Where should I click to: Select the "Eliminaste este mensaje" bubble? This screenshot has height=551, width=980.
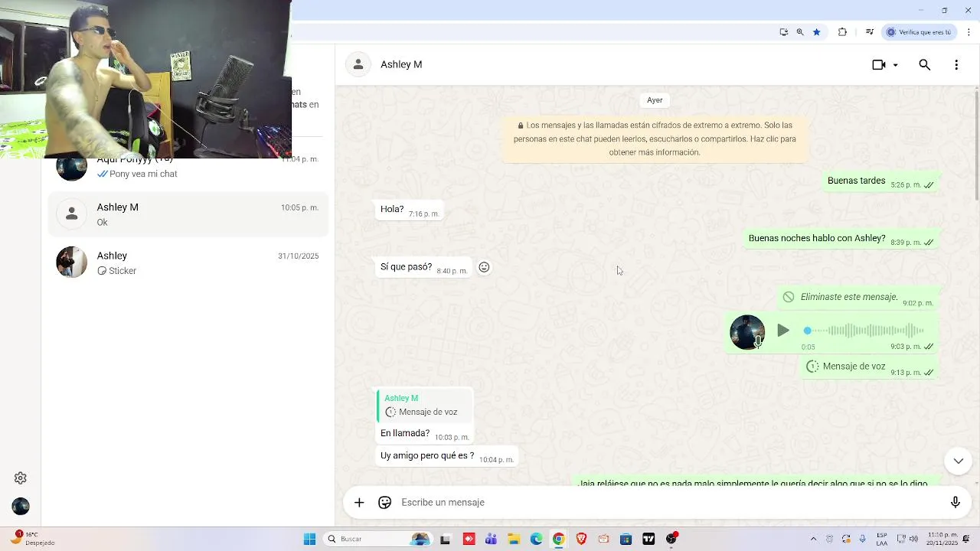(x=858, y=298)
